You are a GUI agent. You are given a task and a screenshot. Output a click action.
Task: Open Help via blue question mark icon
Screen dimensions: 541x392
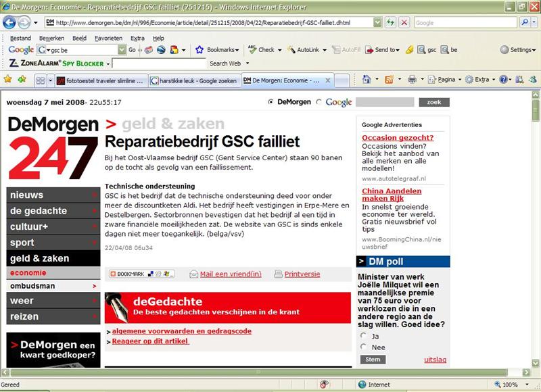[503, 80]
